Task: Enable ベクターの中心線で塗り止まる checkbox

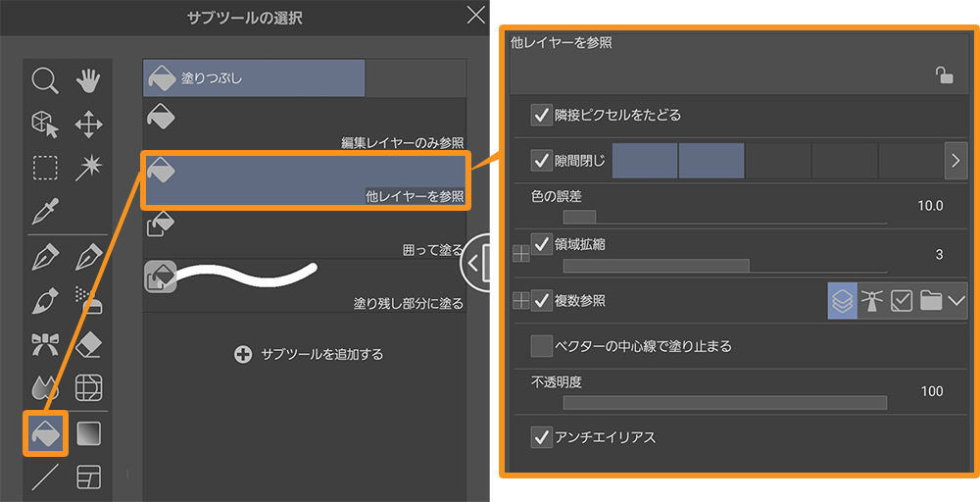Action: 541,346
